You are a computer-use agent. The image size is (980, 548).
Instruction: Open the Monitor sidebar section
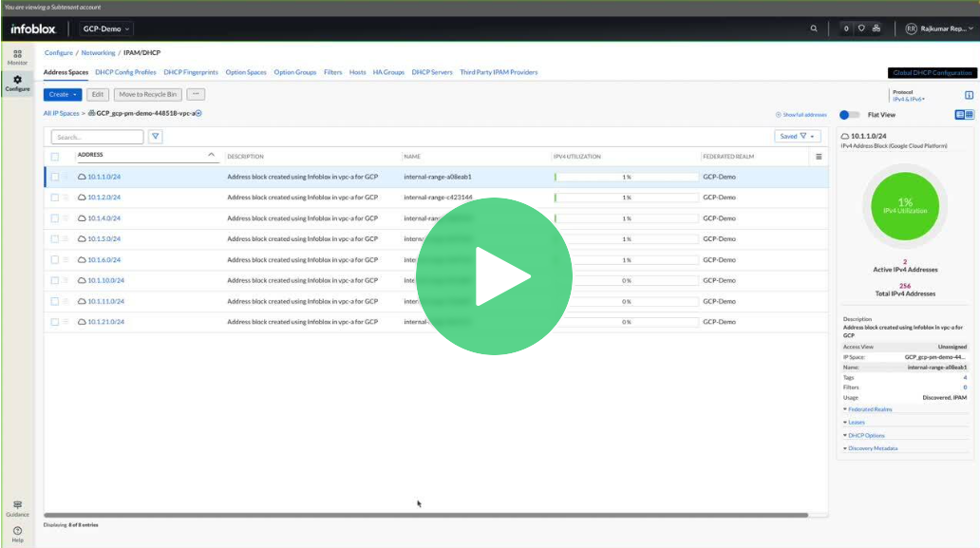tap(17, 57)
